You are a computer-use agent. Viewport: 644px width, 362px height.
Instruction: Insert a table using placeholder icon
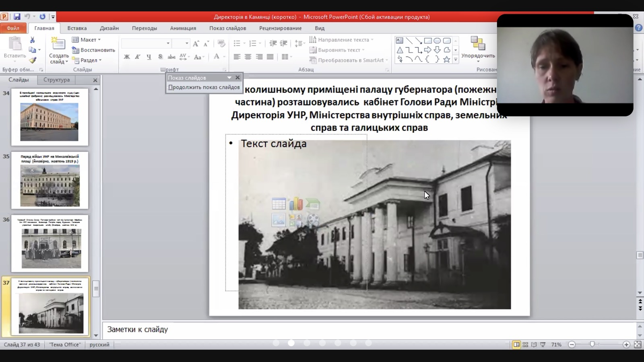pos(279,204)
